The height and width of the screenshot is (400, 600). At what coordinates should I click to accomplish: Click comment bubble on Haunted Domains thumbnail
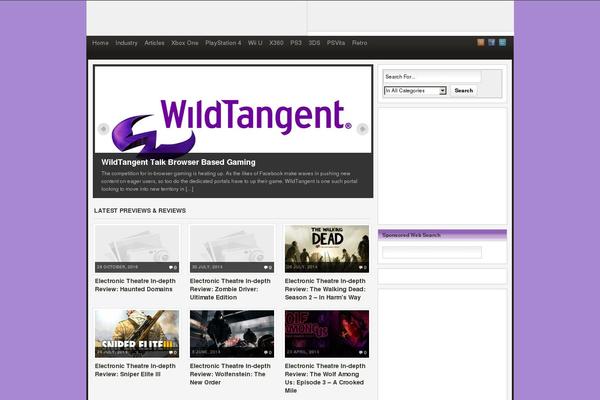click(173, 267)
